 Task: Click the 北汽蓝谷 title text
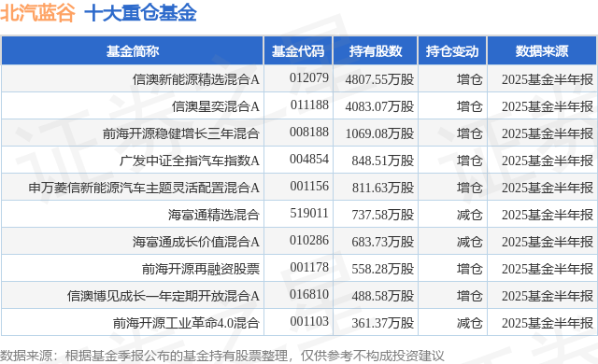point(37,13)
